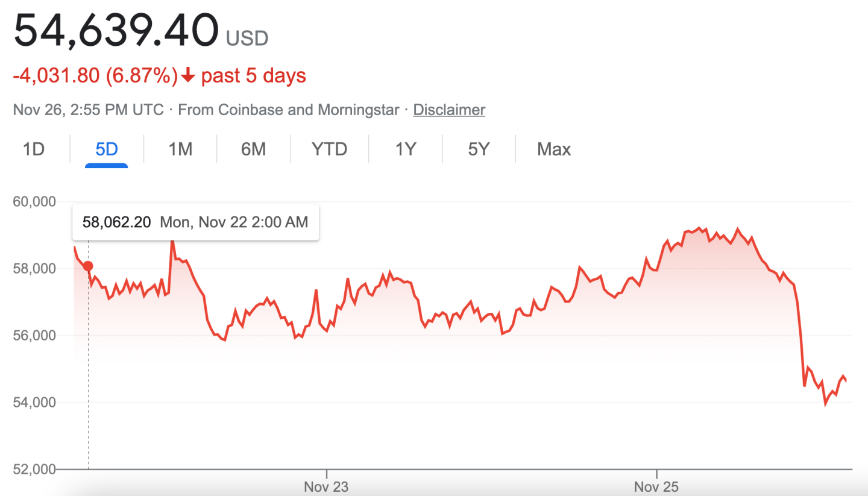Viewport: 868px width, 496px height.
Task: Click the 60,000 y-axis label
Action: point(34,201)
